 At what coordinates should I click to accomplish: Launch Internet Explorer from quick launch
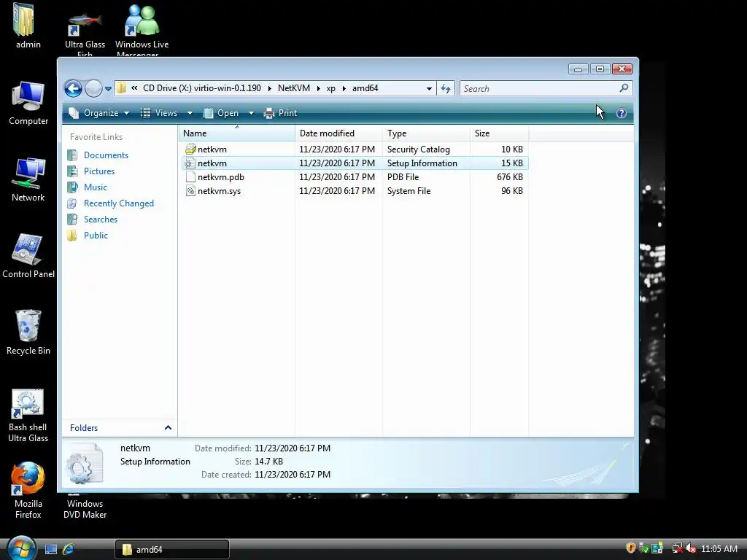[x=68, y=549]
